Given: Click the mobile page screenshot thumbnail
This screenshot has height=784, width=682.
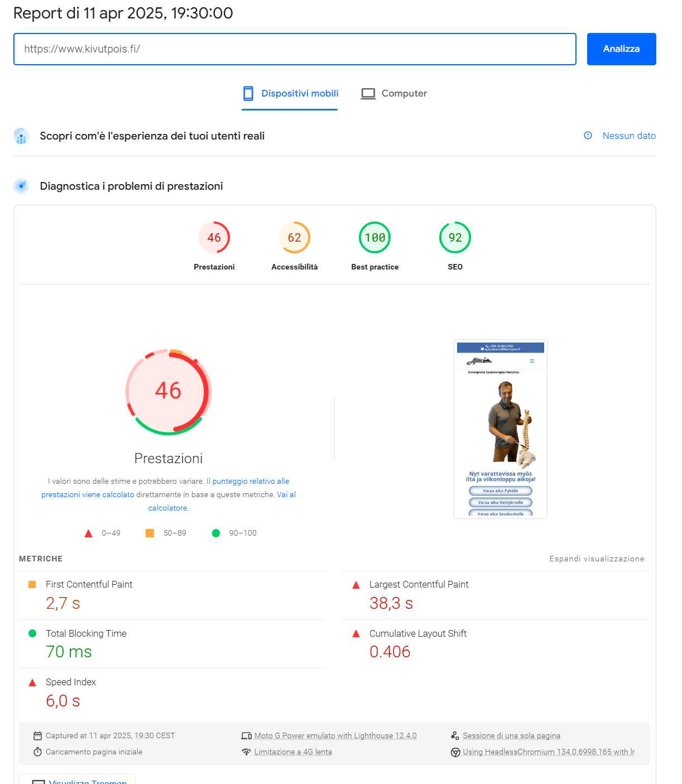Looking at the screenshot, I should [500, 429].
